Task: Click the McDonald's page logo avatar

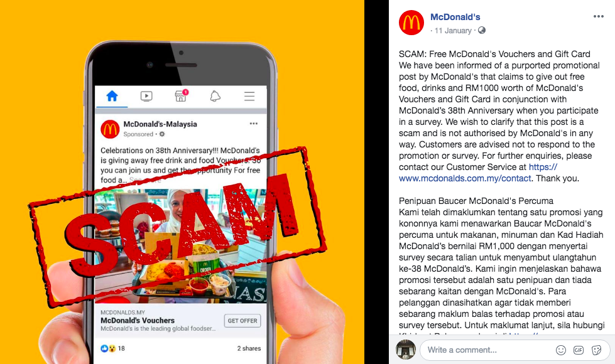Action: [x=411, y=23]
